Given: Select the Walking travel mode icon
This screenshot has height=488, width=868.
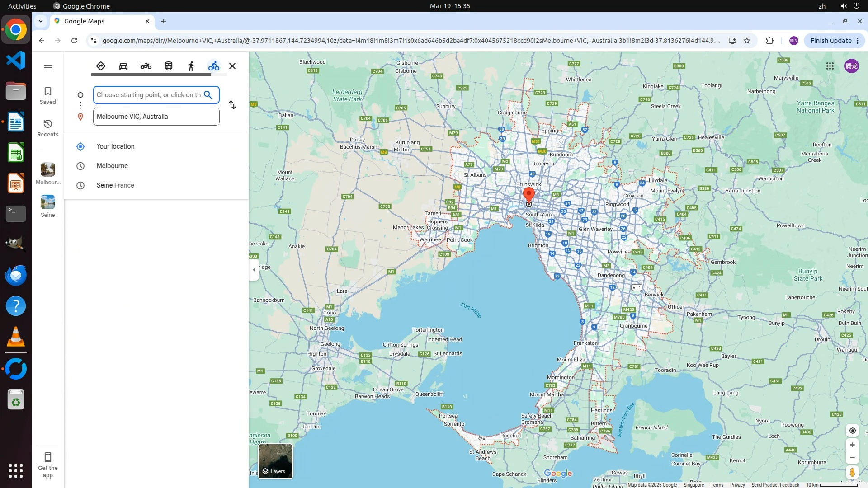Looking at the screenshot, I should pyautogui.click(x=191, y=66).
